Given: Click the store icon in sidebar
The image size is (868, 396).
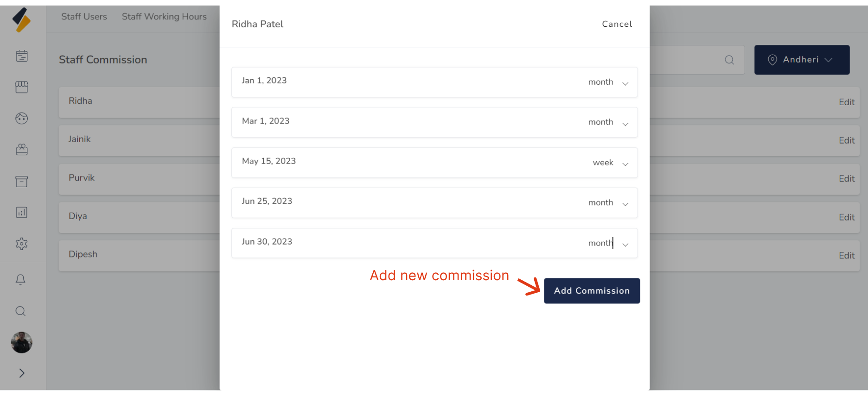Looking at the screenshot, I should tap(22, 87).
